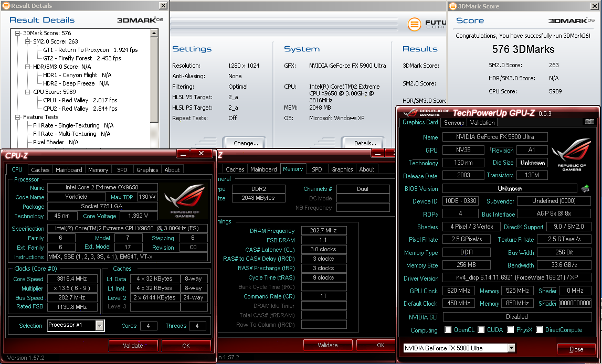This screenshot has height=364, width=602.
Task: Click the Bus Interface AGP 8x @ 8x field
Action: coord(554,213)
